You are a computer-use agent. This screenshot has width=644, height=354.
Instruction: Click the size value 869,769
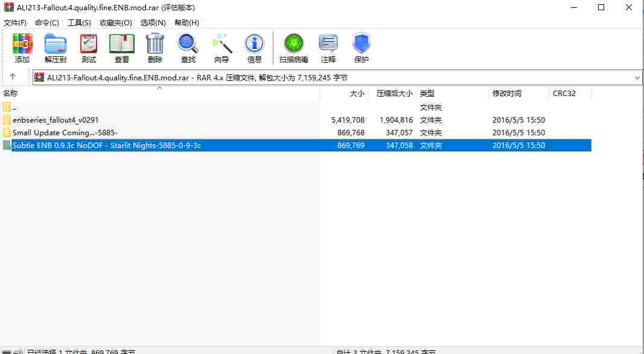[x=351, y=145]
